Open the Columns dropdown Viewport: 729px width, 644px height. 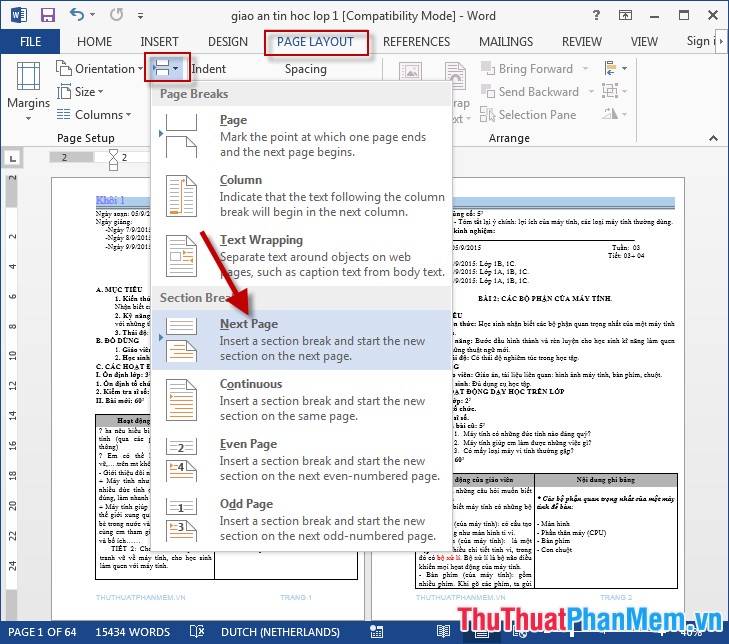(x=94, y=114)
